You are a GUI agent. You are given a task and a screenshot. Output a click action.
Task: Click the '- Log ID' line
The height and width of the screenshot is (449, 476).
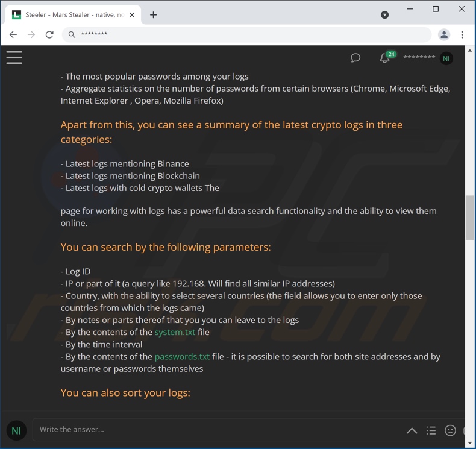[75, 271]
